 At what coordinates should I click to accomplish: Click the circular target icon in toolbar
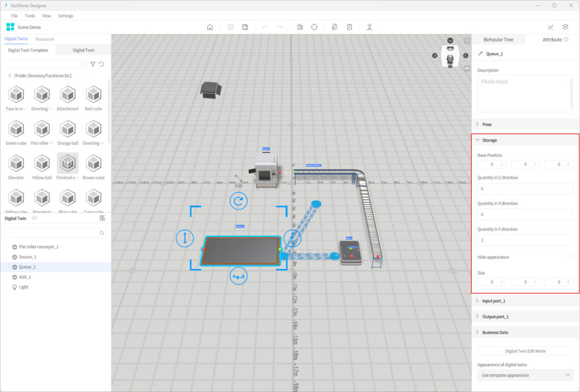pyautogui.click(x=314, y=27)
